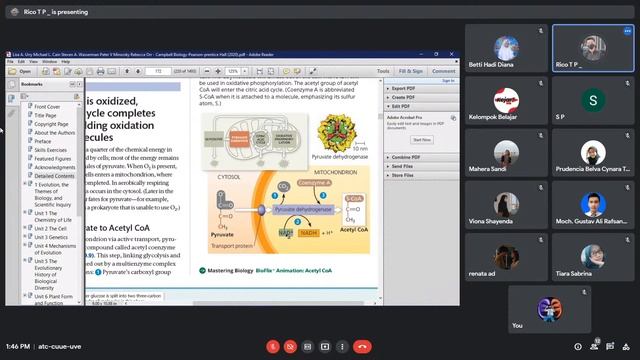Open the Window menu
Viewport: 640px width, 360px height.
click(x=49, y=62)
